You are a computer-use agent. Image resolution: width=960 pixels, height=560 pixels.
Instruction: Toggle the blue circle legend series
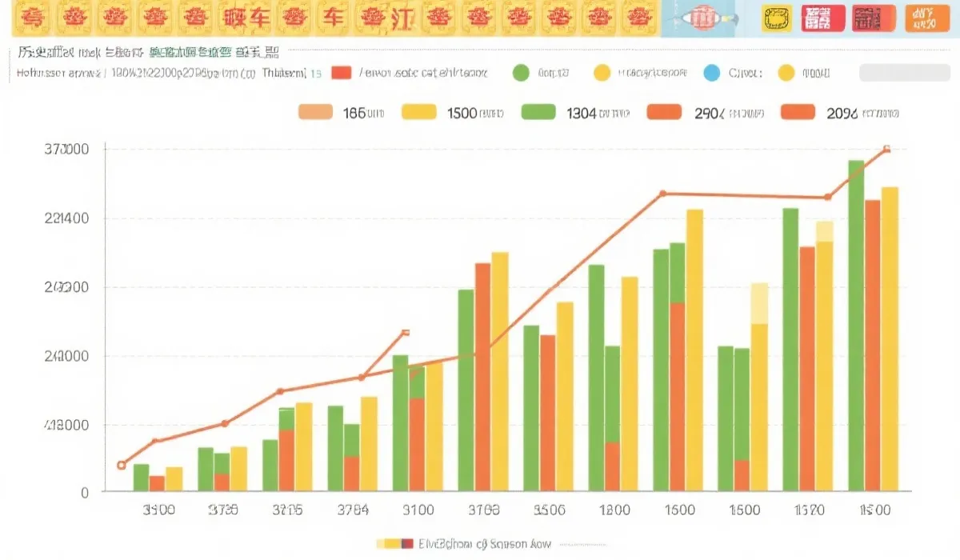(712, 74)
